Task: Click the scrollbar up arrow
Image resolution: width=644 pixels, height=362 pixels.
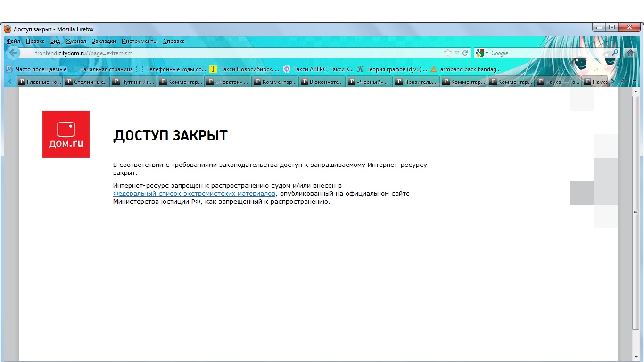Action: (636, 91)
